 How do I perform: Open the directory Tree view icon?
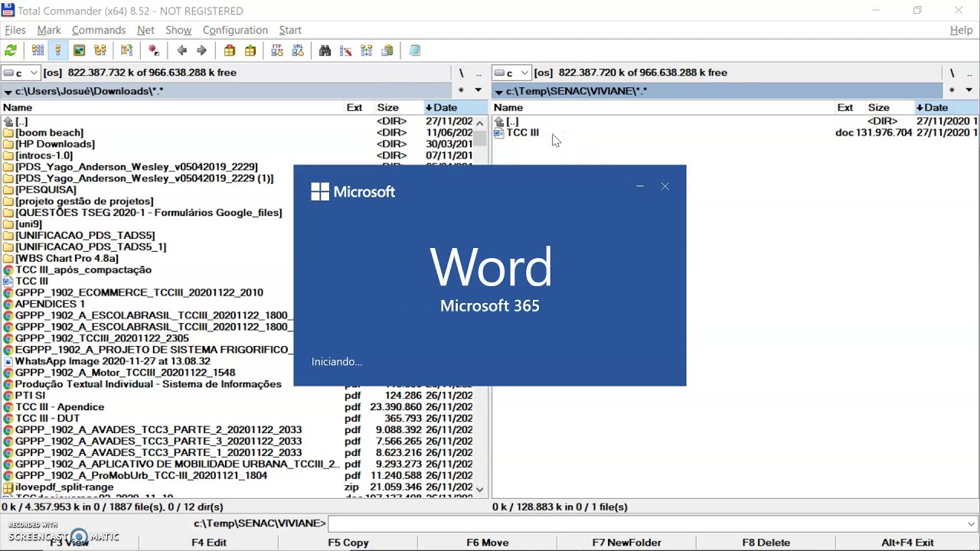click(x=100, y=51)
